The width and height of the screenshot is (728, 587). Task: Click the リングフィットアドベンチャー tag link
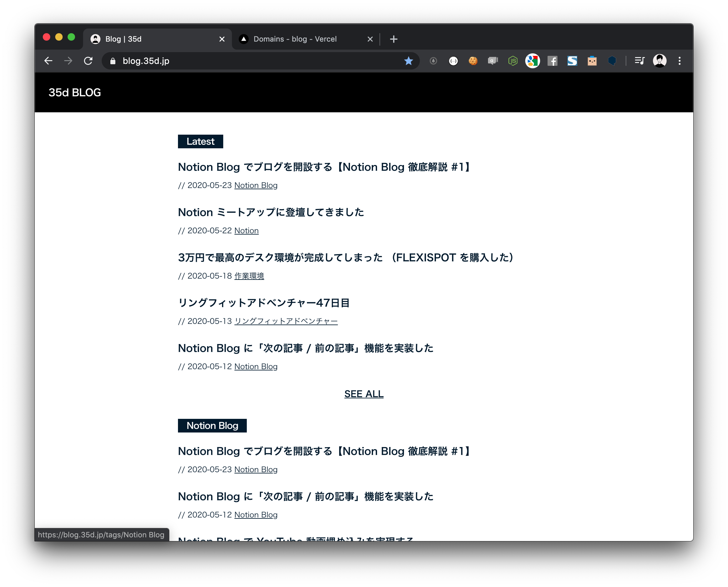tap(286, 321)
